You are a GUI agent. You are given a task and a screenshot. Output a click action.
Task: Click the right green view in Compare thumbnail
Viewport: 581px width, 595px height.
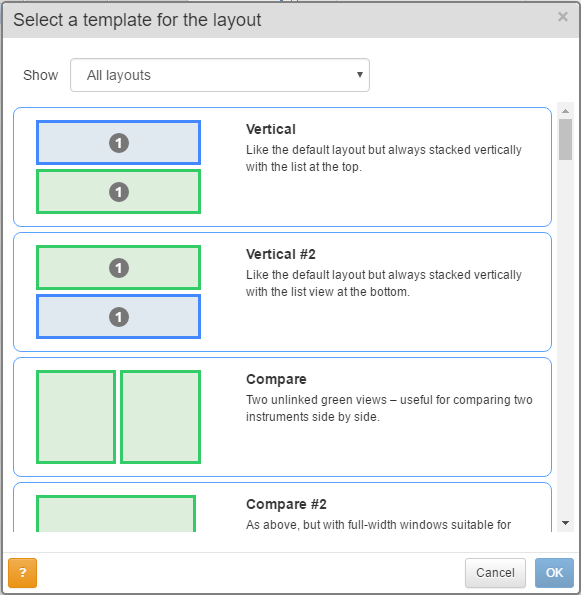pyautogui.click(x=161, y=417)
